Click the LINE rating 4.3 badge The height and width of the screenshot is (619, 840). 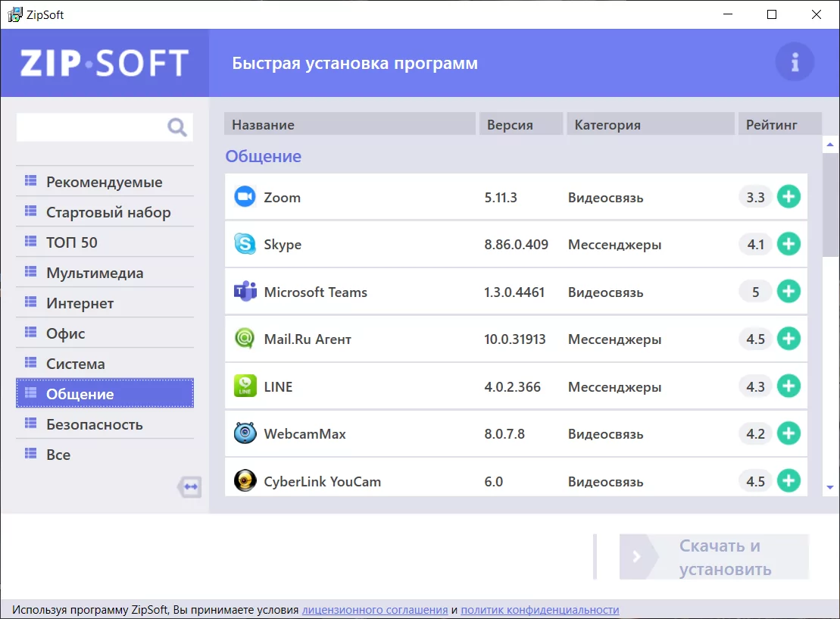click(755, 386)
